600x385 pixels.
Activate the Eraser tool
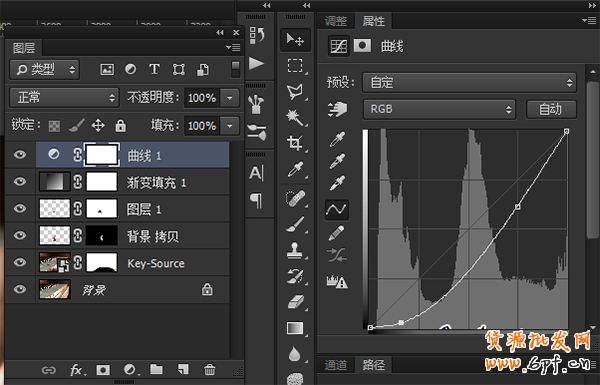coord(295,302)
